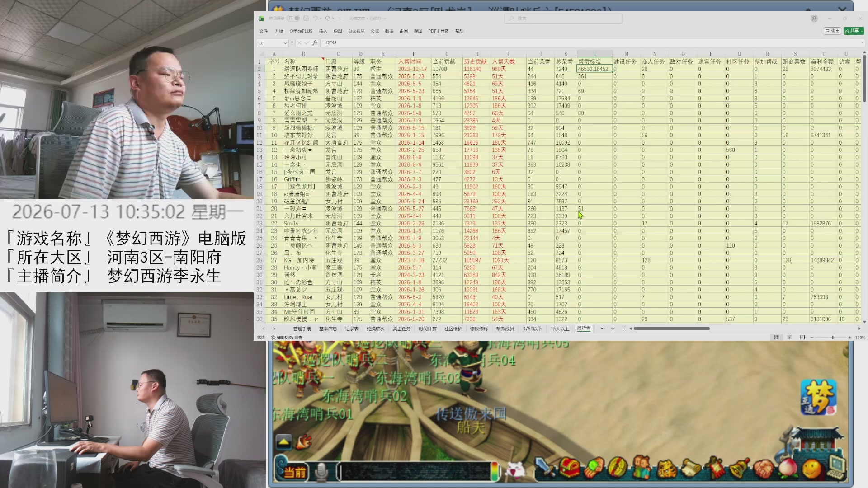This screenshot has width=868, height=488.
Task: Click the microphone voice chat icon
Action: (321, 472)
